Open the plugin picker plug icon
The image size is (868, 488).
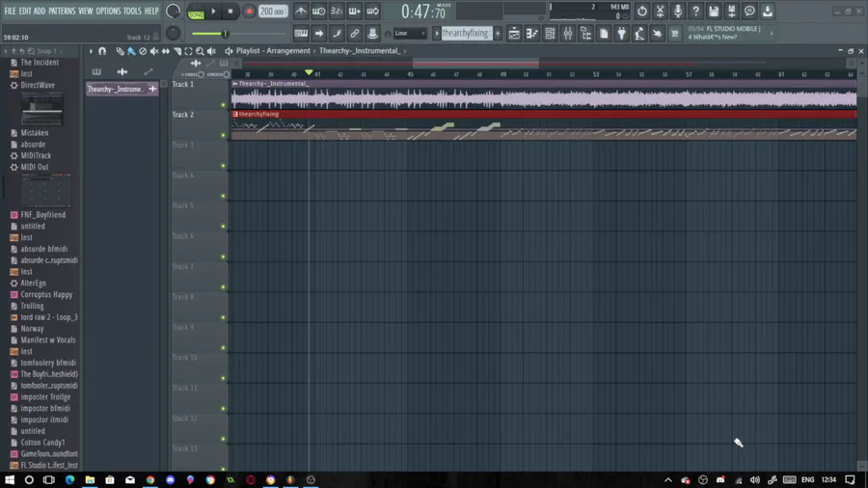622,34
